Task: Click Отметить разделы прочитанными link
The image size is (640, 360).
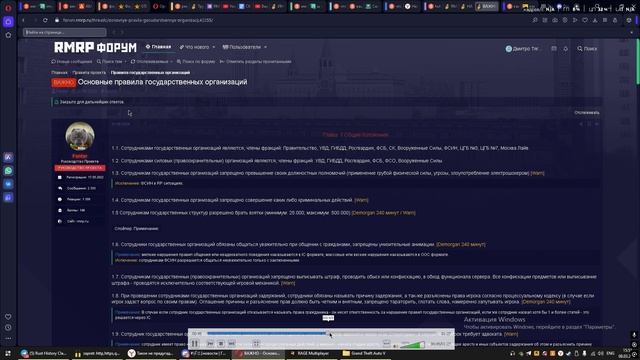Action: [x=256, y=62]
